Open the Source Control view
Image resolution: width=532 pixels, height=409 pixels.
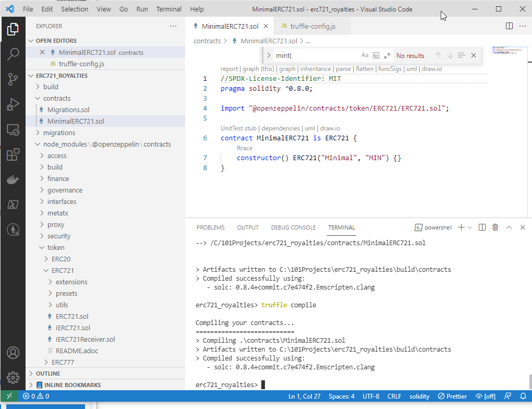point(13,79)
